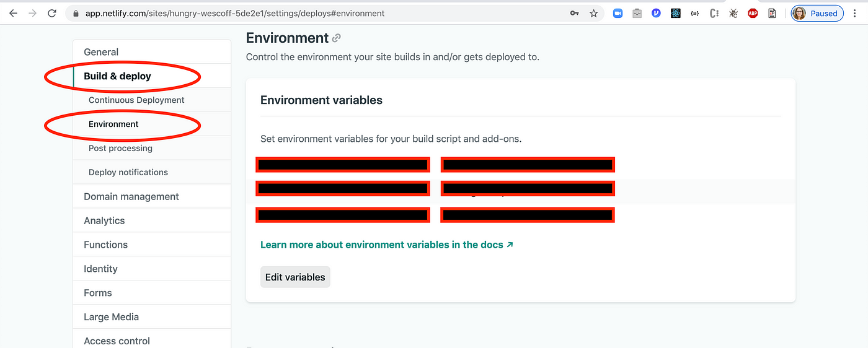The height and width of the screenshot is (348, 868).
Task: Open Domain management section
Action: pos(152,197)
